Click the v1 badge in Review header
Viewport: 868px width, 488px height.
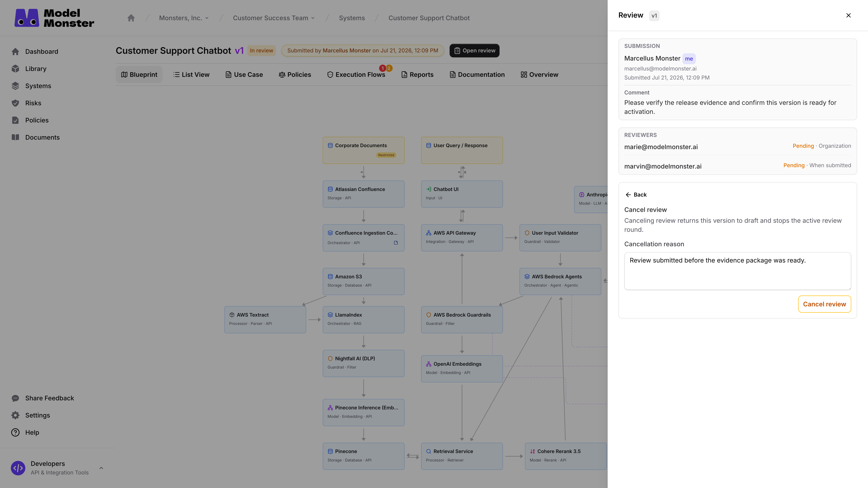coord(654,16)
